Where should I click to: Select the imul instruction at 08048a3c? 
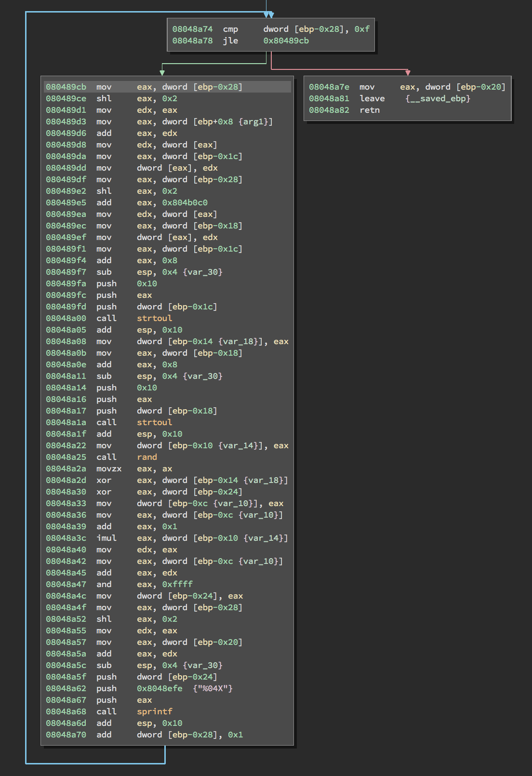point(167,538)
